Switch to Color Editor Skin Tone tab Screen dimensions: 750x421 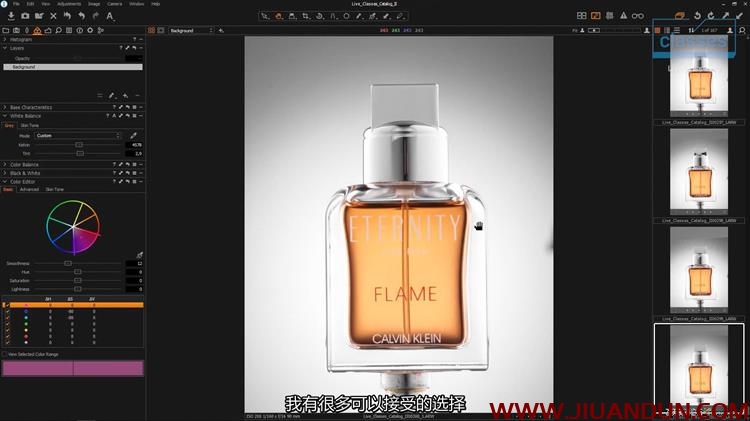tap(55, 189)
